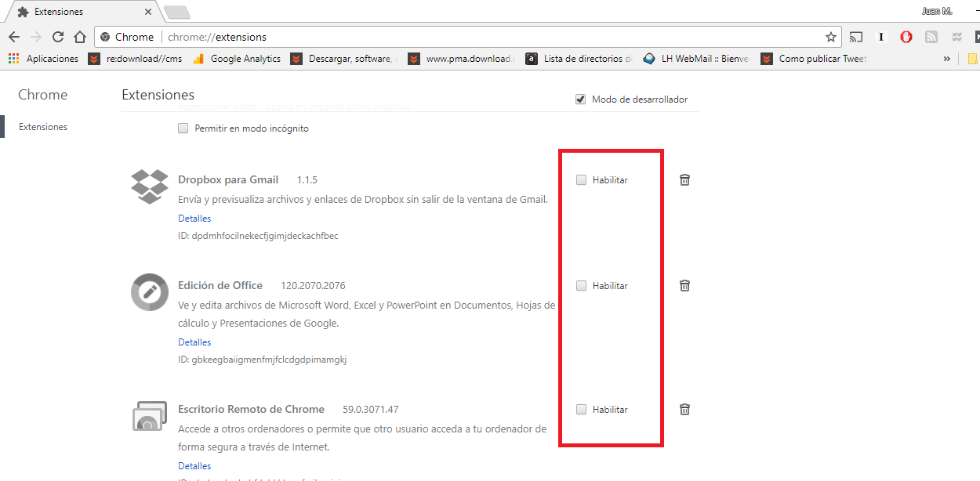Viewport: 980px width, 481px height.
Task: Click the red Opera extension icon
Action: (906, 37)
